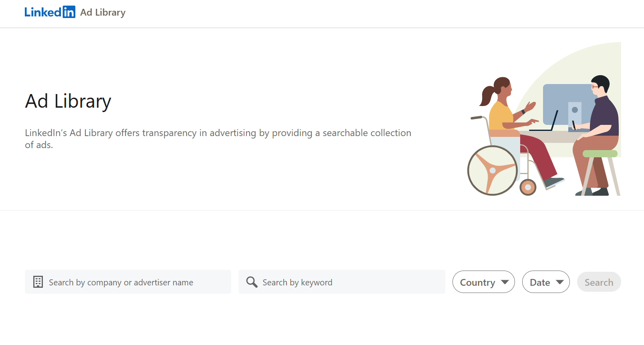
Task: Click the large Ad Library heading
Action: tap(68, 101)
